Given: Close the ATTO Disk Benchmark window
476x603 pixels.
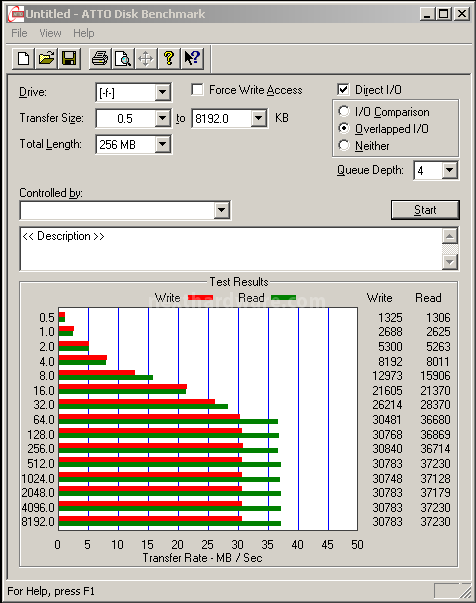Looking at the screenshot, I should (x=462, y=14).
